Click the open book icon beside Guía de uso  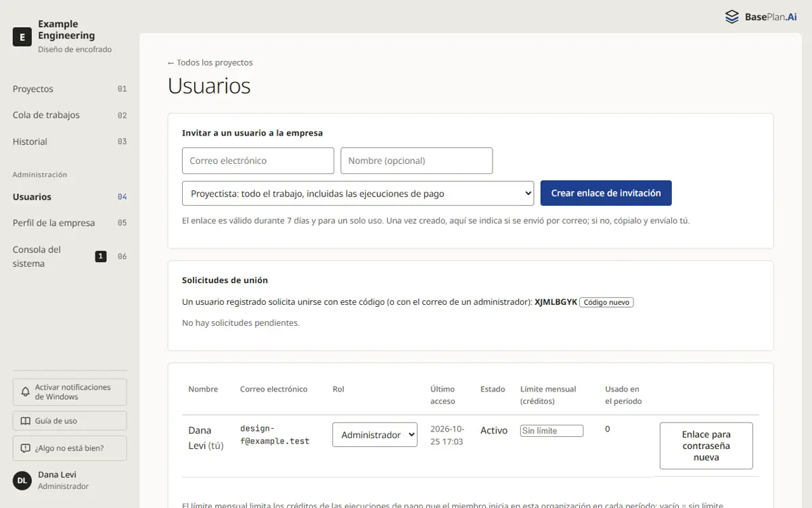point(26,421)
